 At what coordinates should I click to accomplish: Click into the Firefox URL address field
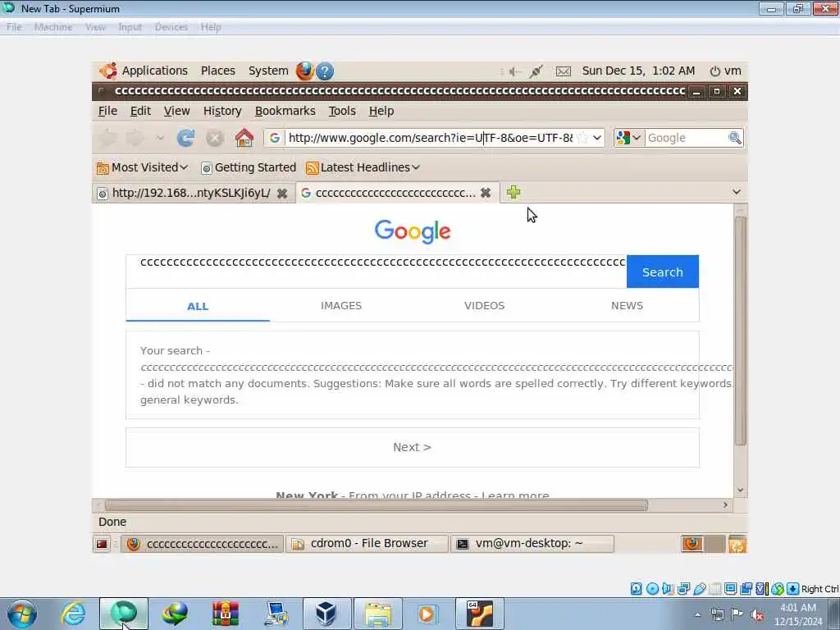[x=431, y=138]
